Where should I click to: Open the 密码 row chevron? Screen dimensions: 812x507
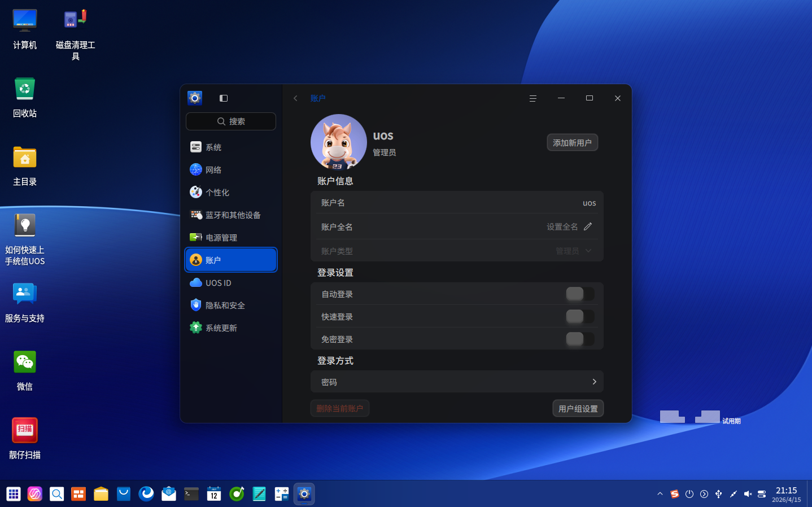click(594, 382)
